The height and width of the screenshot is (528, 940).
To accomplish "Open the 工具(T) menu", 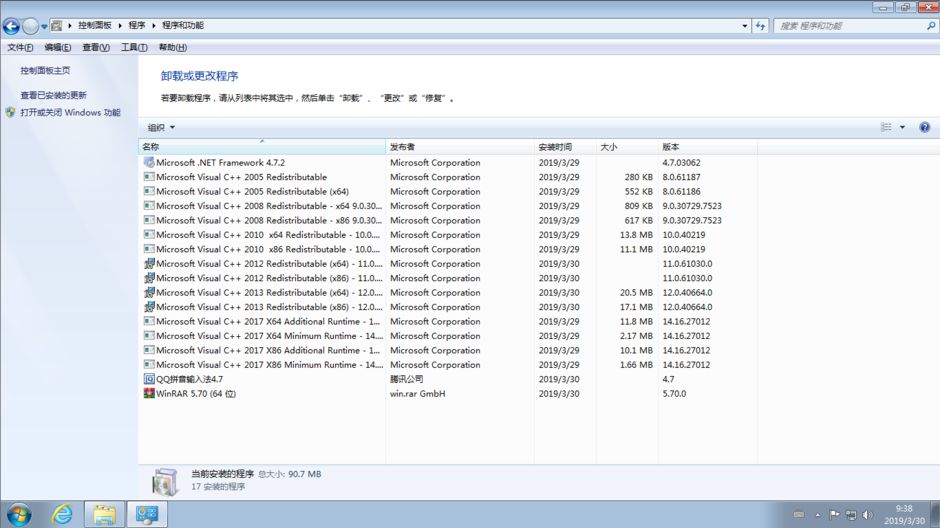I will tap(134, 47).
